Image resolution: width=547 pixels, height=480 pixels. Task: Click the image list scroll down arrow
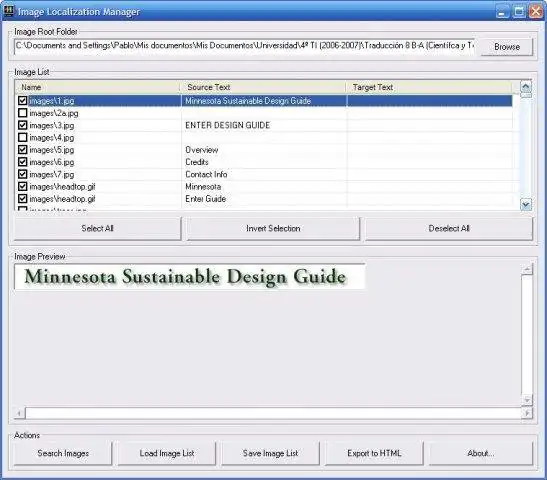(526, 204)
